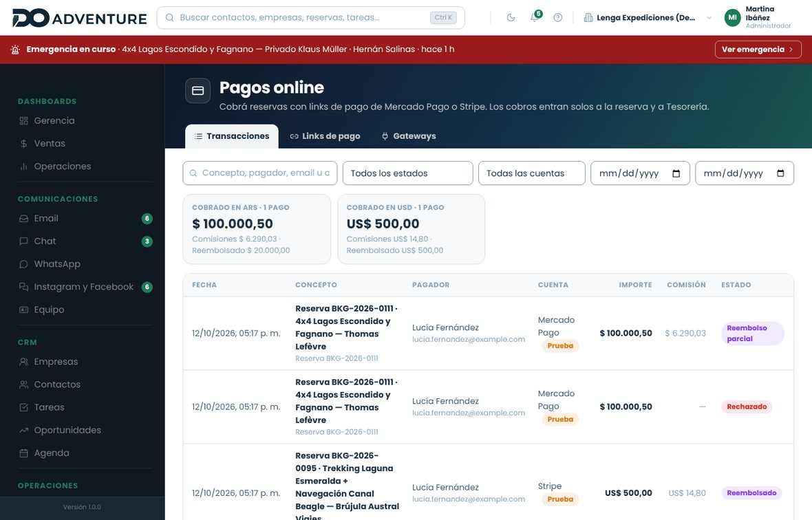Screen dimensions: 812x520
Task: Click the Email inbox icon in sidebar
Action: coord(24,218)
